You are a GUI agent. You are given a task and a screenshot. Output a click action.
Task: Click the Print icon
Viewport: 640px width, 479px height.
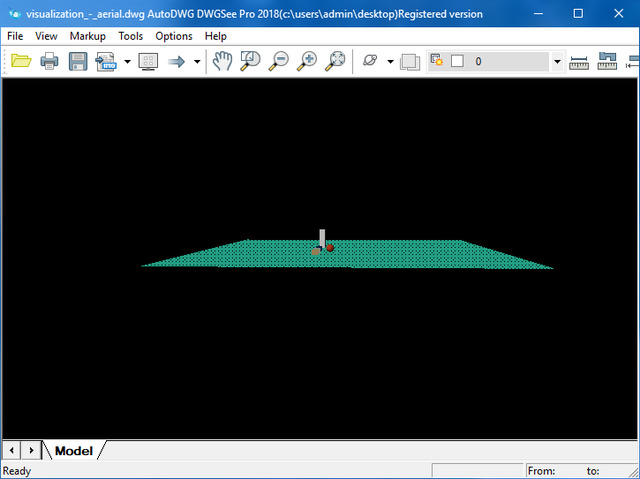pyautogui.click(x=49, y=61)
